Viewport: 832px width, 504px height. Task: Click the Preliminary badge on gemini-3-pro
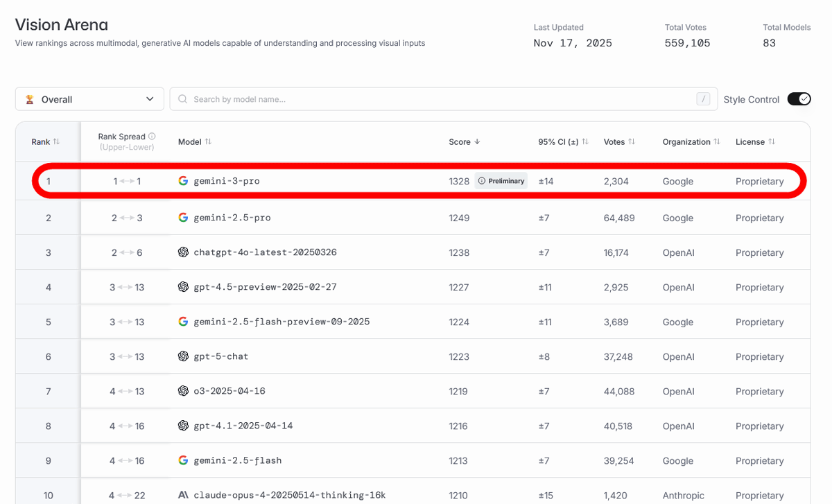[501, 181]
